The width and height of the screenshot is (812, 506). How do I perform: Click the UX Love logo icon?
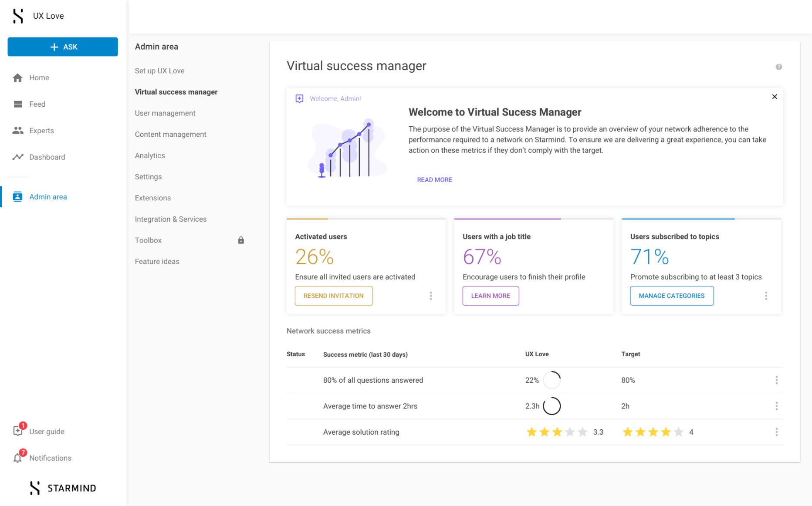click(x=18, y=16)
